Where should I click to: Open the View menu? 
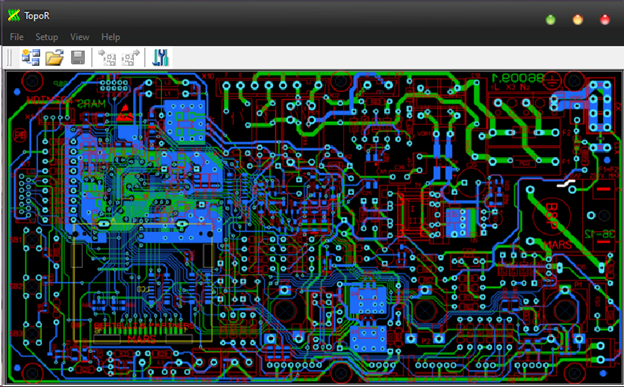(x=80, y=37)
